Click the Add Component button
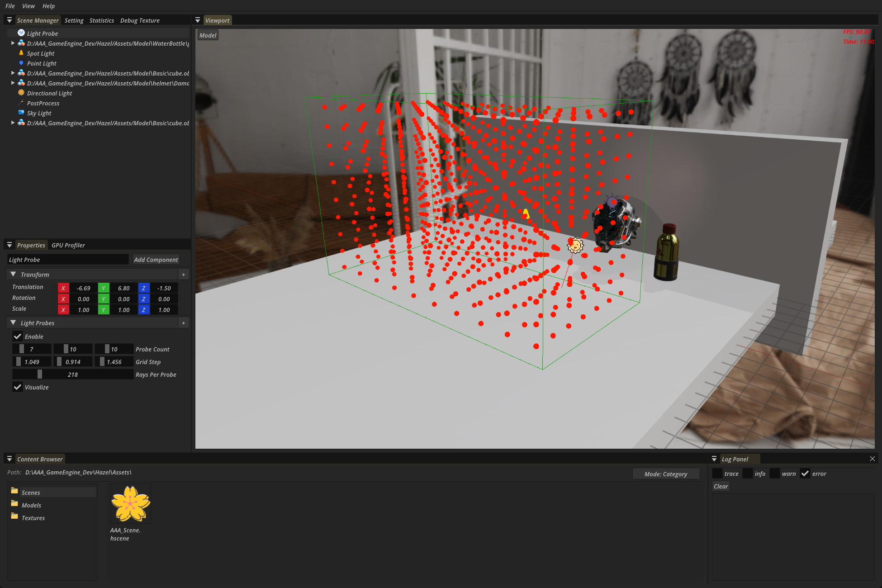The height and width of the screenshot is (588, 882). pos(156,260)
